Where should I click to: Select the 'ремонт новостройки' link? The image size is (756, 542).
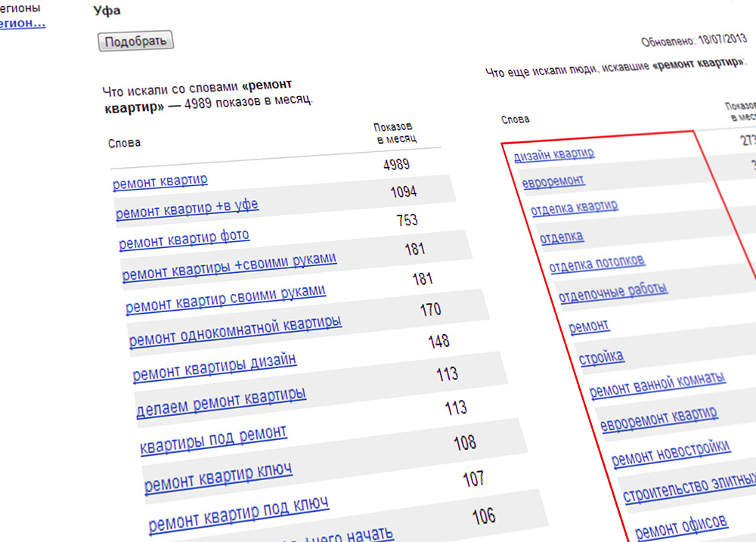coord(671,451)
